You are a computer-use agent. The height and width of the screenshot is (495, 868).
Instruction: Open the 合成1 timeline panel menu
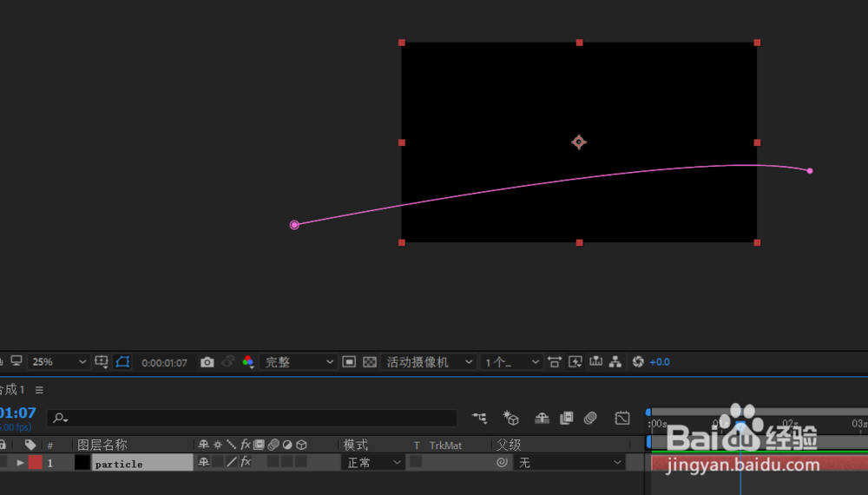pos(39,390)
